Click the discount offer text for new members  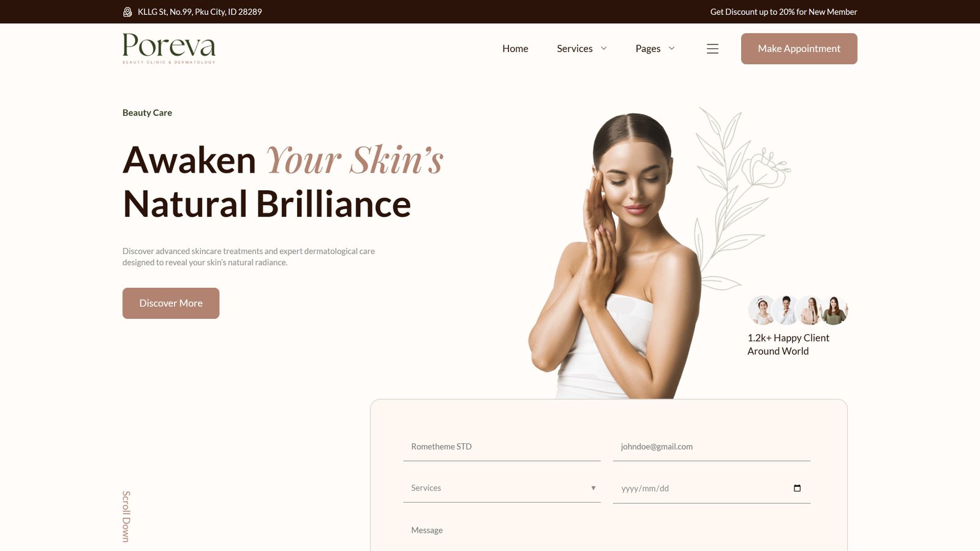point(783,12)
